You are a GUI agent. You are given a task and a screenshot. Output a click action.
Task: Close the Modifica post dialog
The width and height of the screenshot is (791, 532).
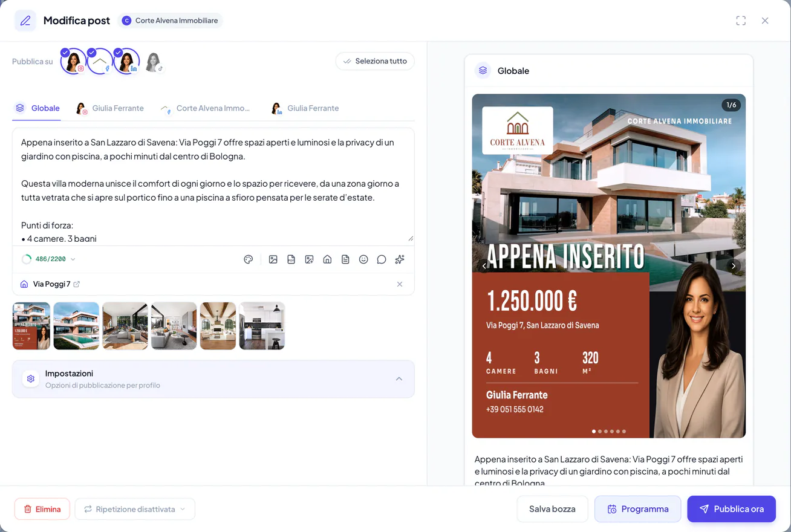pos(765,21)
